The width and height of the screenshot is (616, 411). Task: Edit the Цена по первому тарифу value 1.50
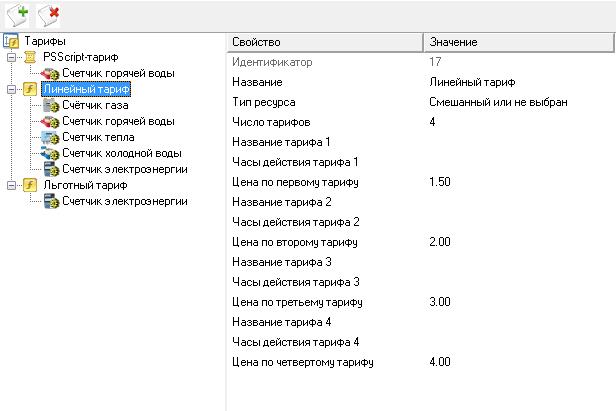[x=520, y=182]
